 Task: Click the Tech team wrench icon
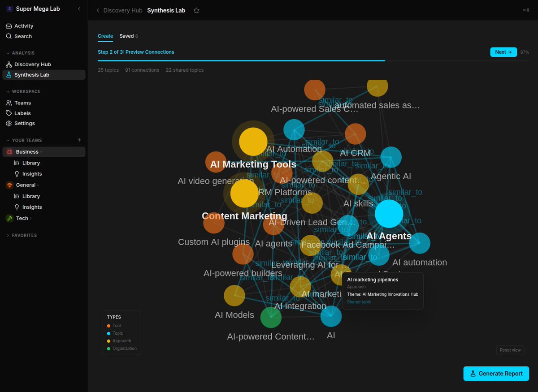9,218
